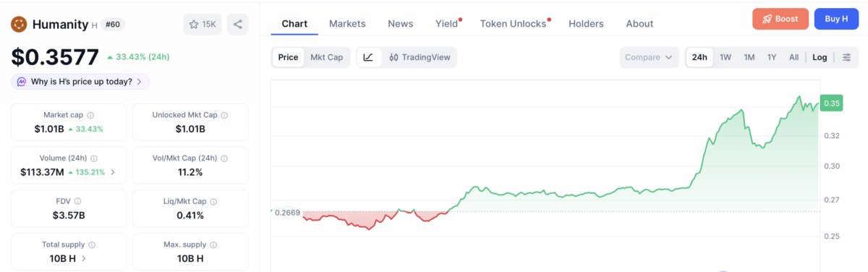Image resolution: width=868 pixels, height=272 pixels.
Task: Click the 0.41% Liq/Mkt Cap value
Action: pyautogui.click(x=190, y=215)
